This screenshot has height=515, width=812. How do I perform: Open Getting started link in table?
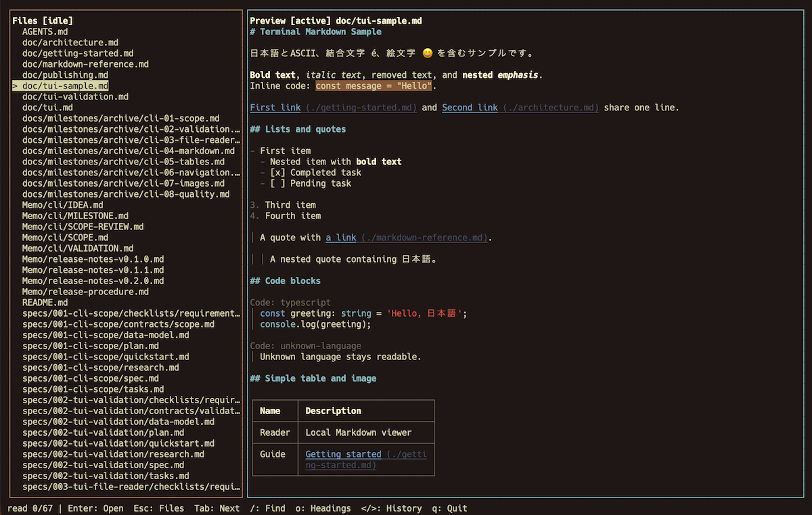(x=344, y=454)
